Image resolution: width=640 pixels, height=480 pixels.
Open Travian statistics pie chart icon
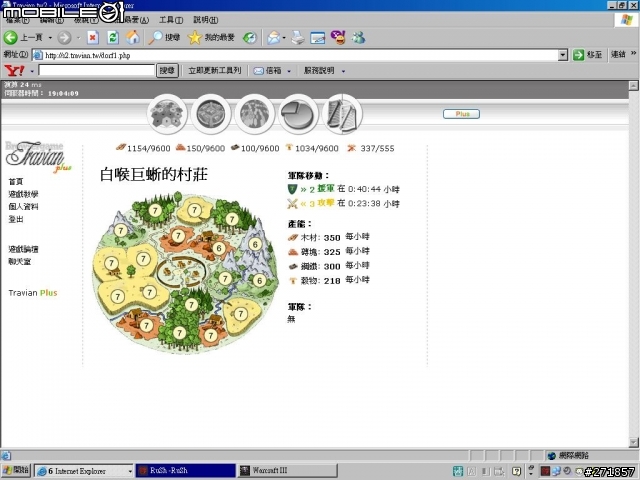pyautogui.click(x=298, y=113)
